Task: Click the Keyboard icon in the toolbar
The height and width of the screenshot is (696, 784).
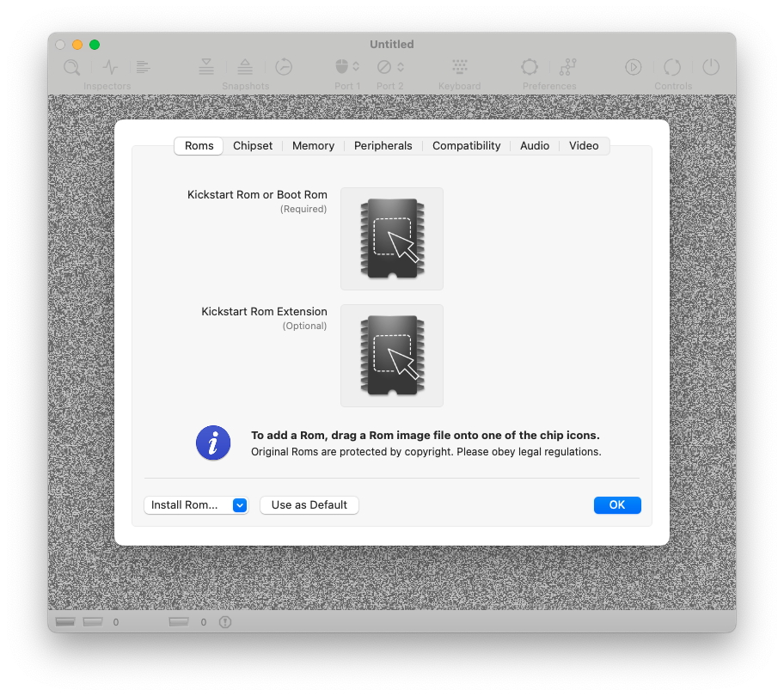Action: click(x=459, y=67)
